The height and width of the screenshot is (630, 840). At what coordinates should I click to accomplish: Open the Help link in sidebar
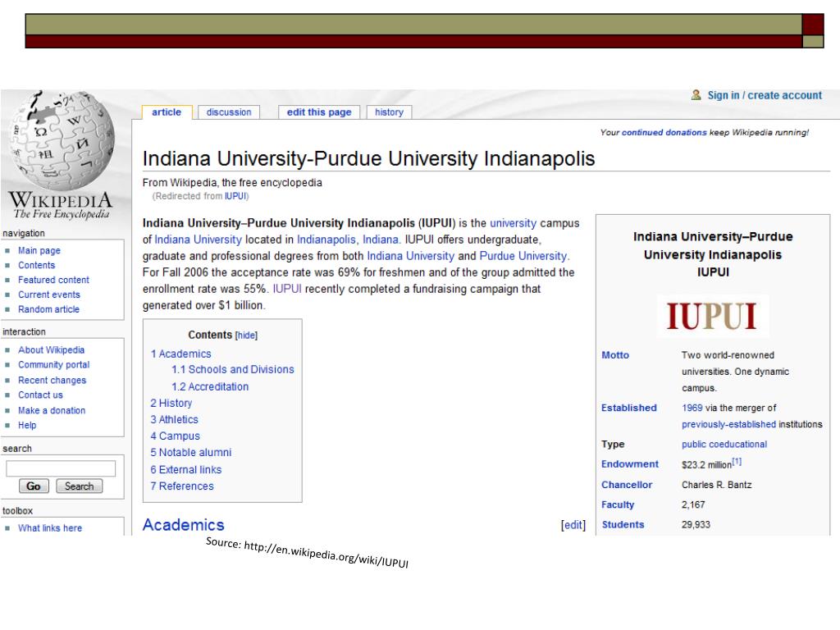point(27,426)
